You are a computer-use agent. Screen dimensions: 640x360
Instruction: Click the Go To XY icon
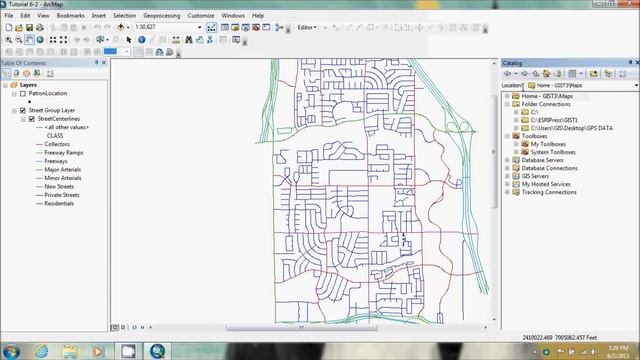click(x=210, y=40)
